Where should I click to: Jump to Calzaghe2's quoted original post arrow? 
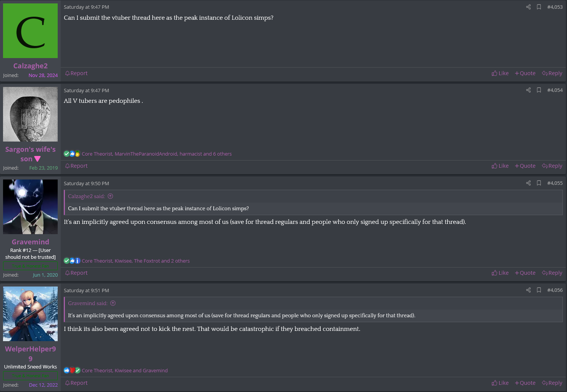(110, 196)
